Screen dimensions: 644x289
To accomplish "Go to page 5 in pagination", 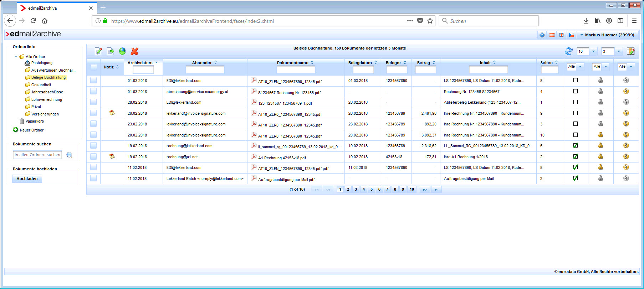I will point(372,189).
